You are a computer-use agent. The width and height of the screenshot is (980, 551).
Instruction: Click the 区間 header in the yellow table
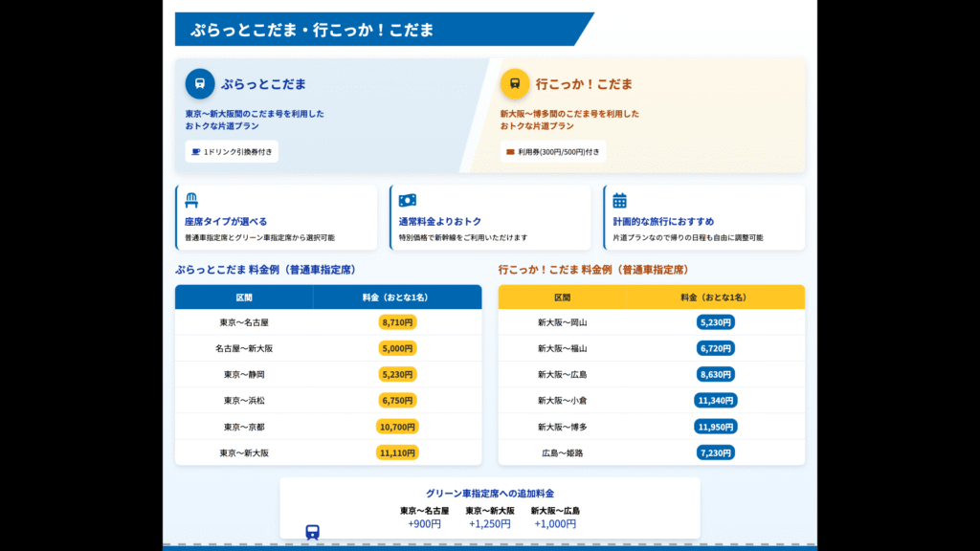tap(562, 298)
